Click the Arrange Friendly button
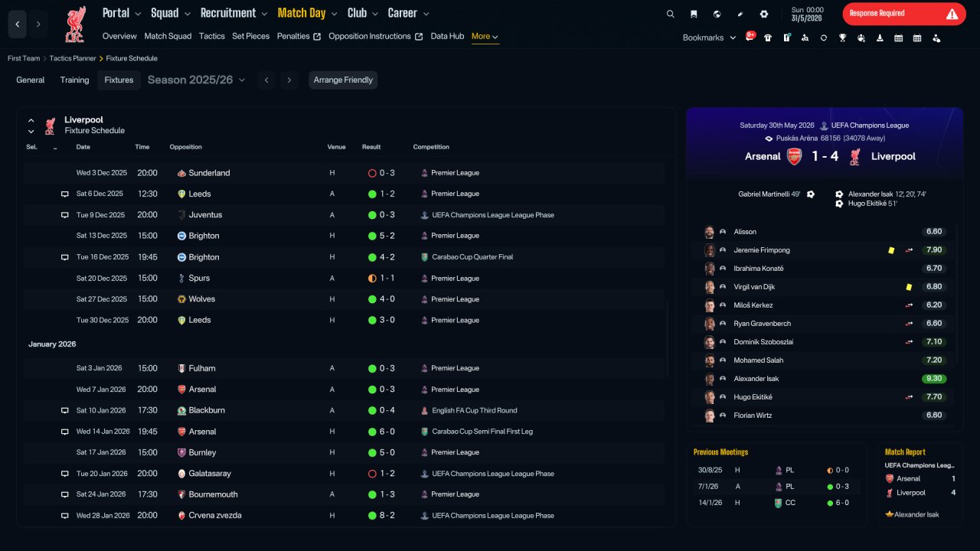 click(x=343, y=80)
